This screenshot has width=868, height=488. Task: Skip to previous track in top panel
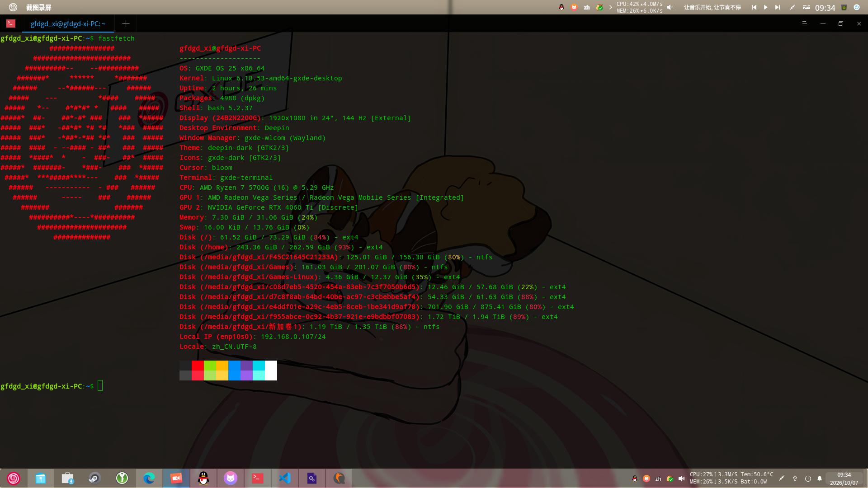click(x=754, y=7)
